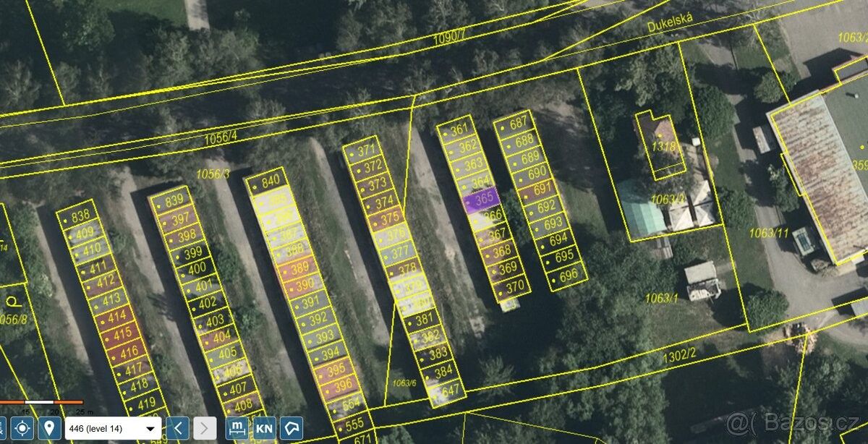Select the polygon area drawing tool
The height and width of the screenshot is (444, 868).
pyautogui.click(x=292, y=428)
